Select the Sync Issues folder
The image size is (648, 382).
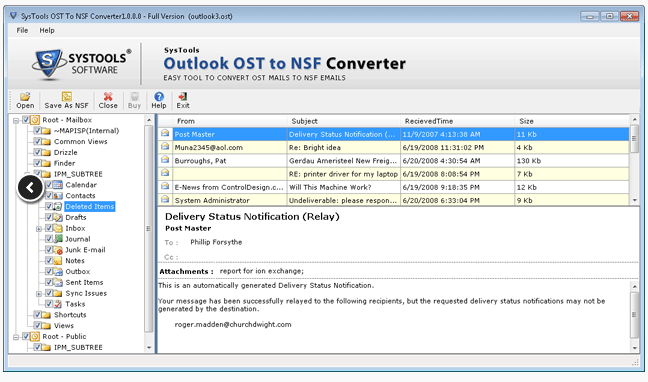click(x=86, y=293)
